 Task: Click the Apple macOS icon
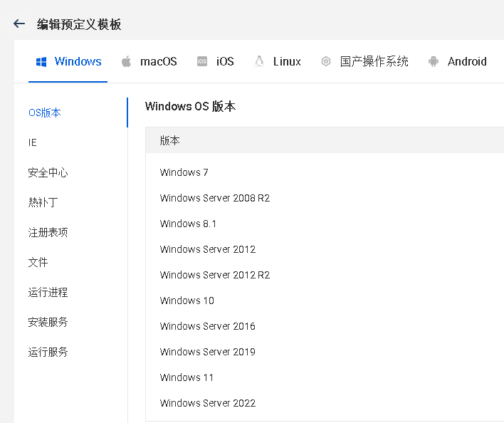(x=127, y=62)
